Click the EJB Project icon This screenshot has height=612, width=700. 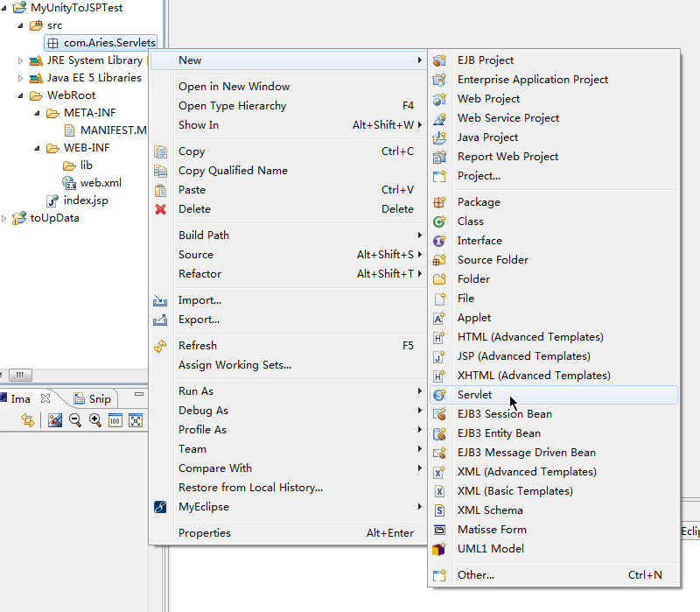(439, 60)
